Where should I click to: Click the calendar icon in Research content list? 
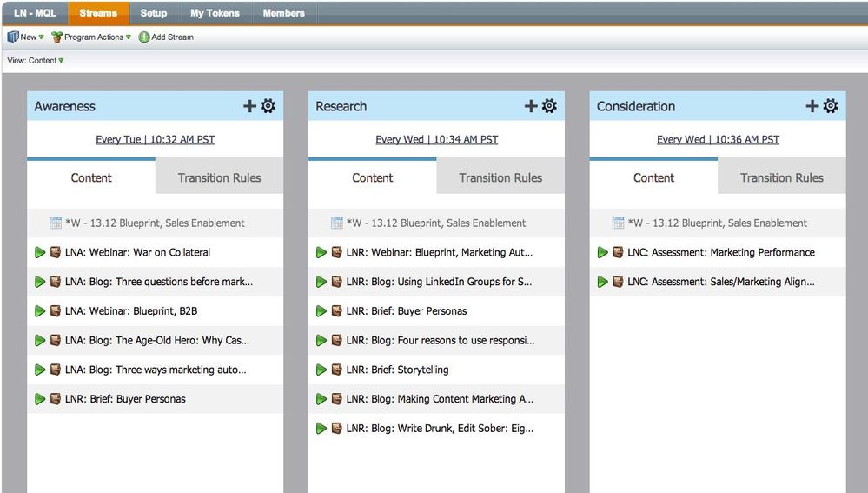click(337, 223)
